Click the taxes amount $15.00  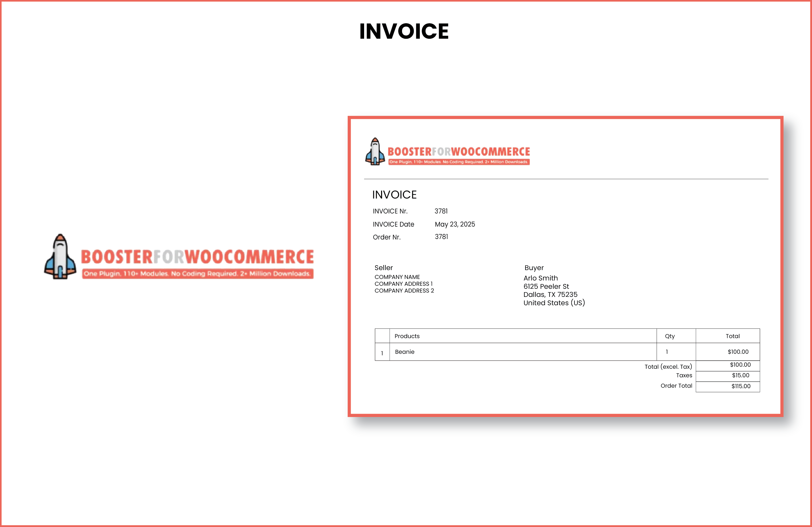tap(740, 375)
